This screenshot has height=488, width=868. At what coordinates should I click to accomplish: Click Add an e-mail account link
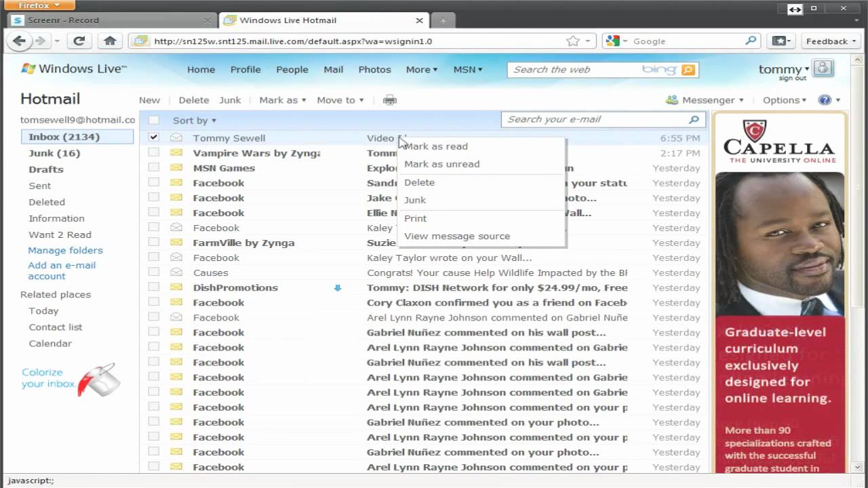62,270
